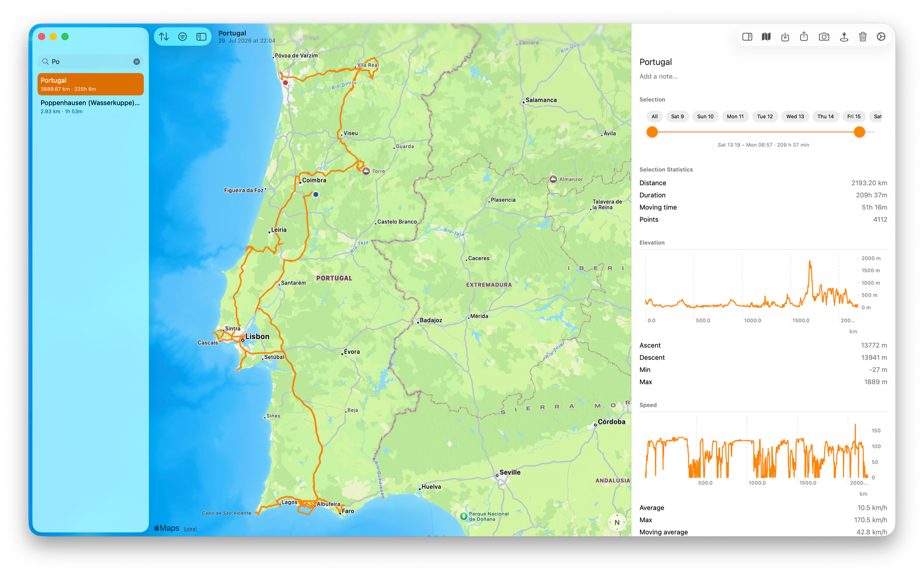Click the Duration value 209h 37m
This screenshot has height=578, width=924.
[x=871, y=195]
